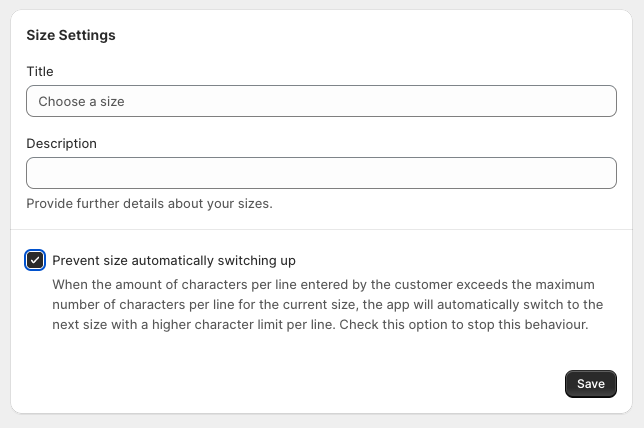The height and width of the screenshot is (428, 644).
Task: Click the right end of the Description field
Action: point(600,173)
